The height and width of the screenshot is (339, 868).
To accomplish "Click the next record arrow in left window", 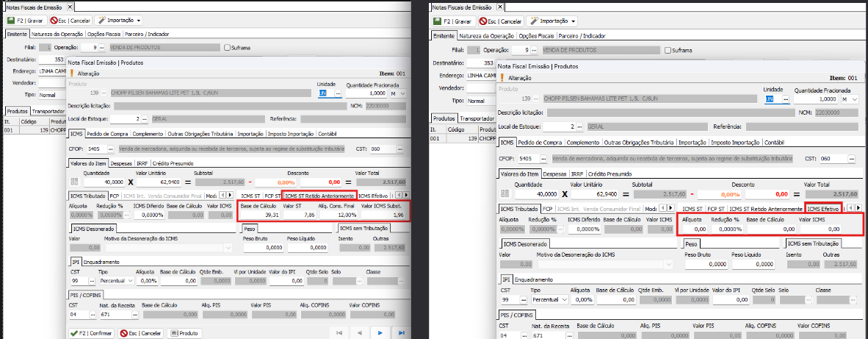I will [x=380, y=333].
